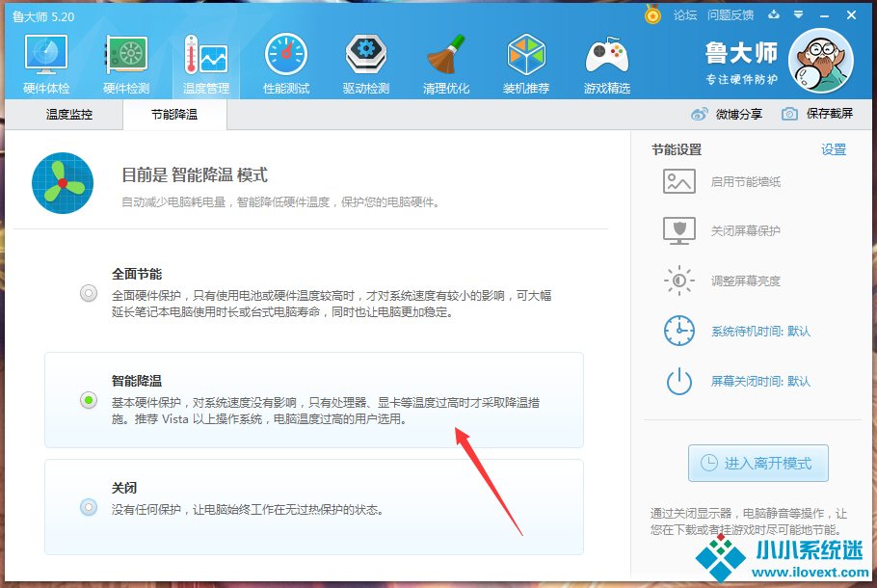
Task: Open title bar dropdown menu arrow
Action: point(797,15)
